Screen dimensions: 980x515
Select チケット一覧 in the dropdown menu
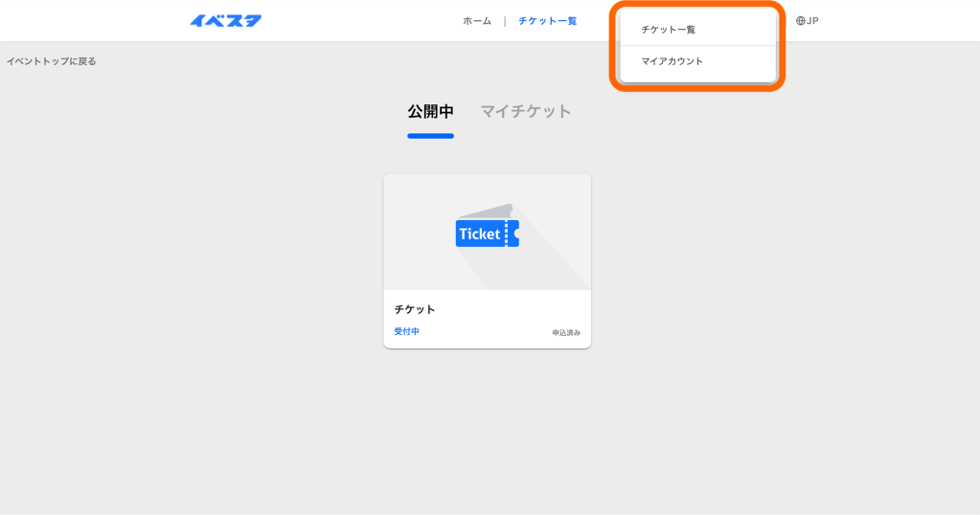[669, 30]
